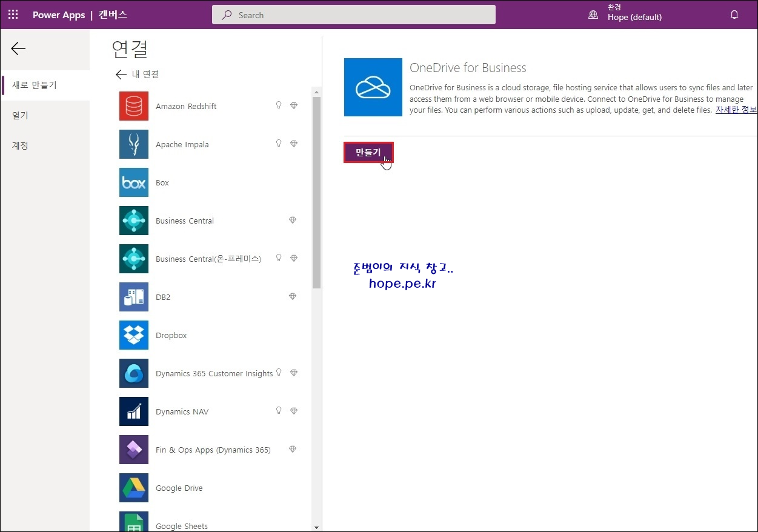The image size is (758, 532).
Task: Click the 캔버스 label in header
Action: tap(113, 15)
